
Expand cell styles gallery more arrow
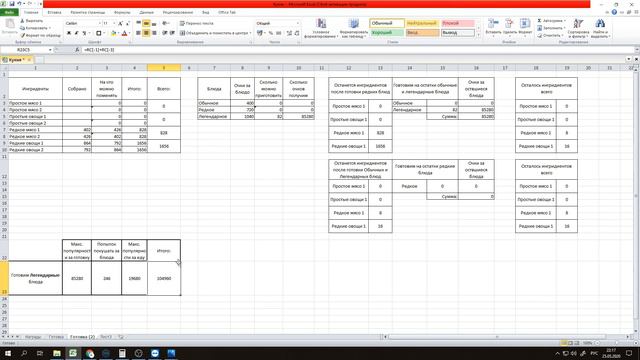478,35
